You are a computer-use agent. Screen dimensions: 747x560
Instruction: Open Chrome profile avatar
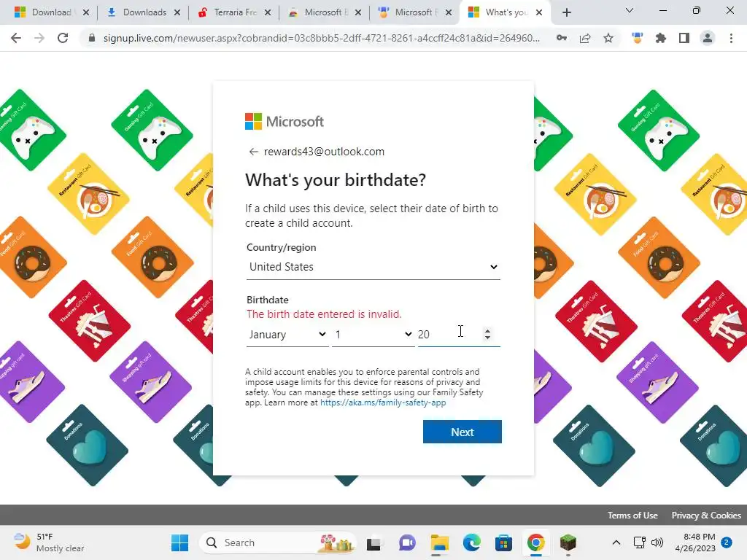(x=708, y=38)
